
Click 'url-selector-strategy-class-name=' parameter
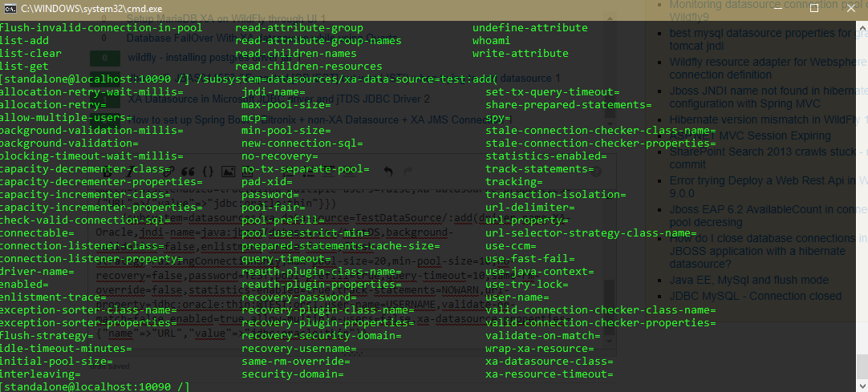[x=591, y=232]
